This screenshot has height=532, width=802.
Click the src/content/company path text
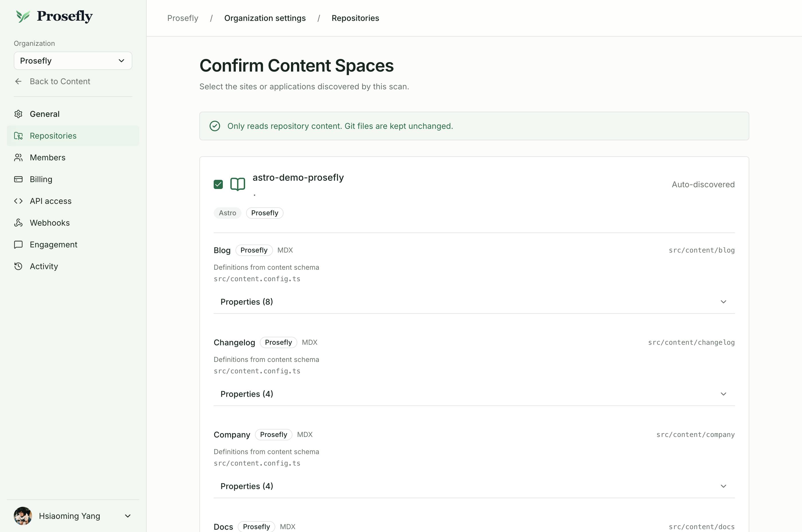point(695,435)
